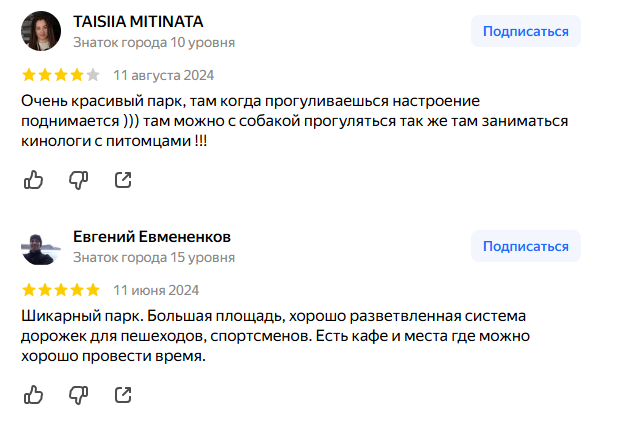This screenshot has height=422, width=627.
Task: Share Евгений Евмененков's review
Action: point(123,394)
